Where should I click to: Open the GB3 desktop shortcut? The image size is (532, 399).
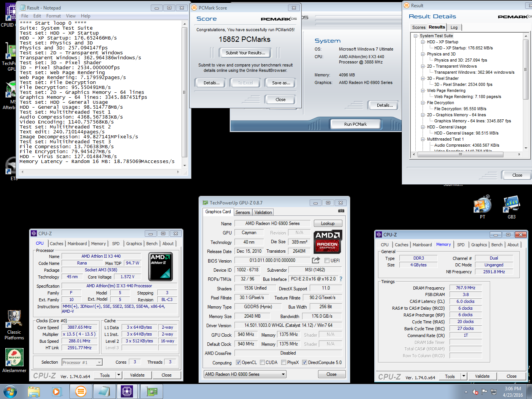(x=511, y=207)
